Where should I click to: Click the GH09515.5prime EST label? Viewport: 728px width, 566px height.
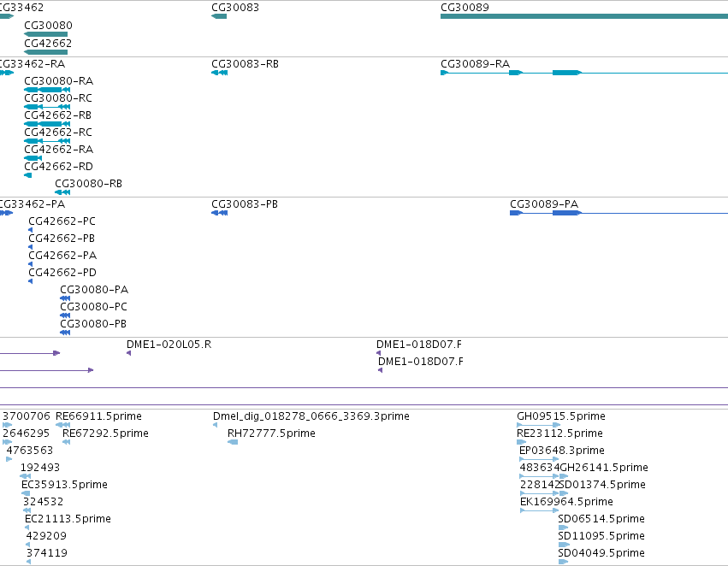[x=561, y=416]
